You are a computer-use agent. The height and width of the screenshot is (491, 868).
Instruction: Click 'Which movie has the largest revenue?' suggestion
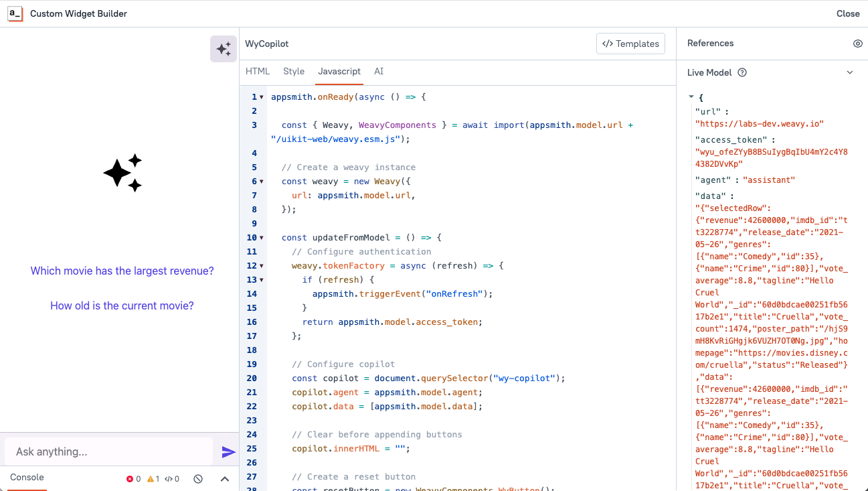pos(122,271)
